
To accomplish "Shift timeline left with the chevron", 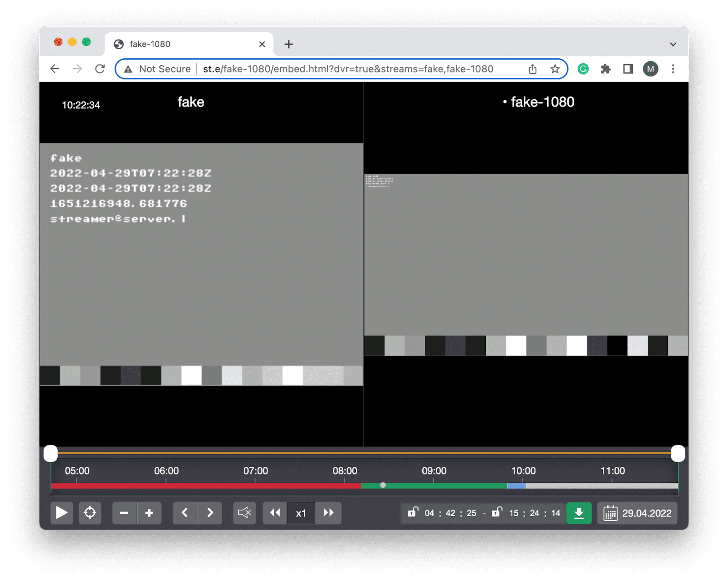I will (x=185, y=513).
